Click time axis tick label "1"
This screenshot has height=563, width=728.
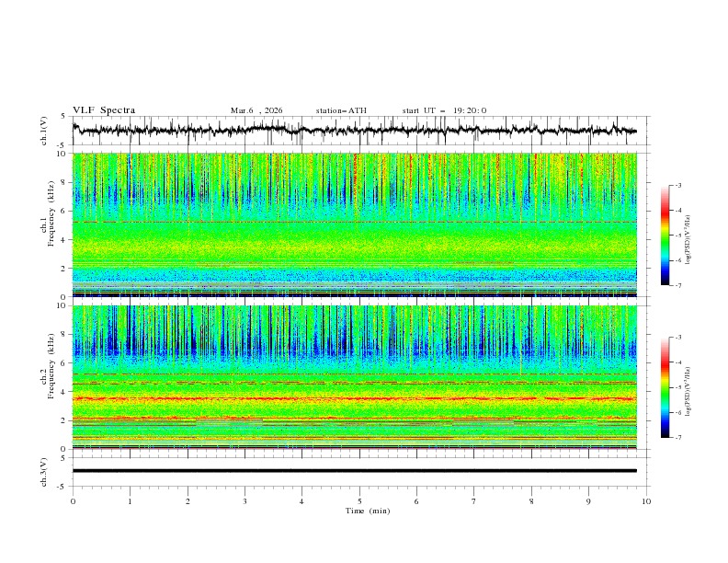130,501
